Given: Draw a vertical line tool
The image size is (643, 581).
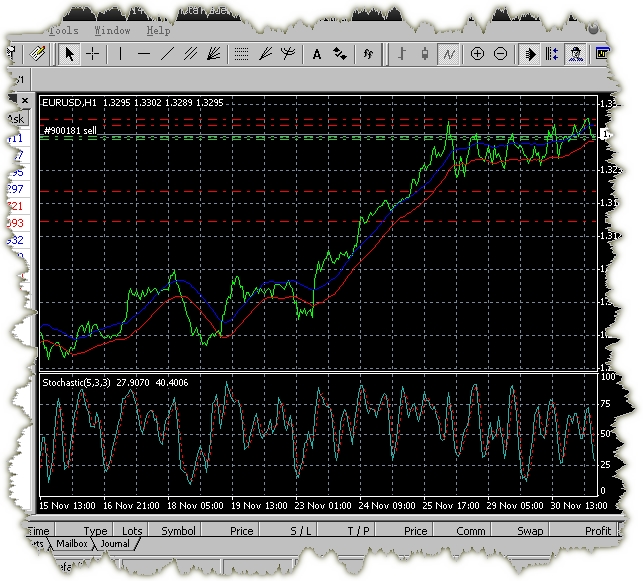Looking at the screenshot, I should 120,54.
